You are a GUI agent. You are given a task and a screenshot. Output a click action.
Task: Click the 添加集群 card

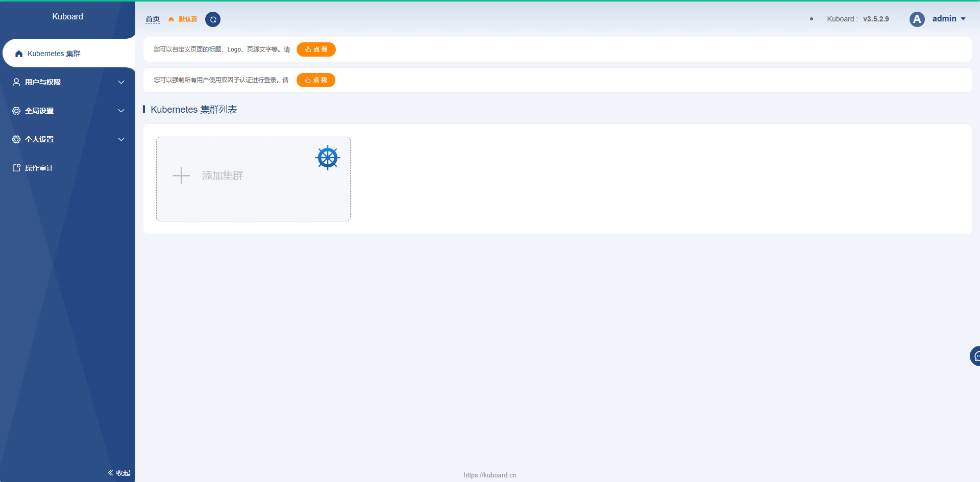point(253,179)
